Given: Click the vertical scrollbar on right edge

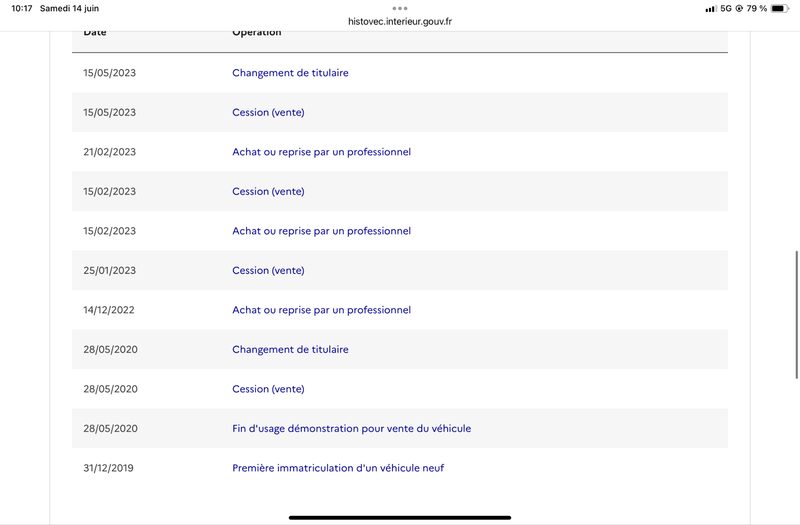Looking at the screenshot, I should point(796,315).
